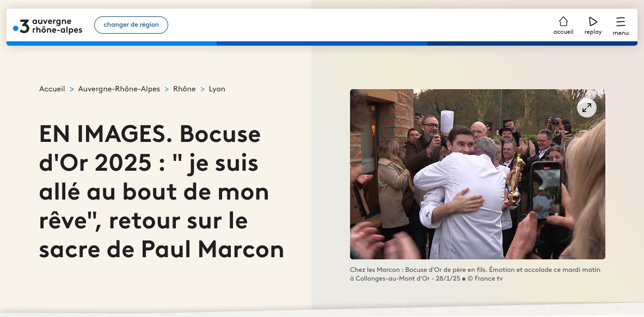Click the 'auvergne rhône-alpes' region name
The image size is (644, 317).
coord(57,26)
